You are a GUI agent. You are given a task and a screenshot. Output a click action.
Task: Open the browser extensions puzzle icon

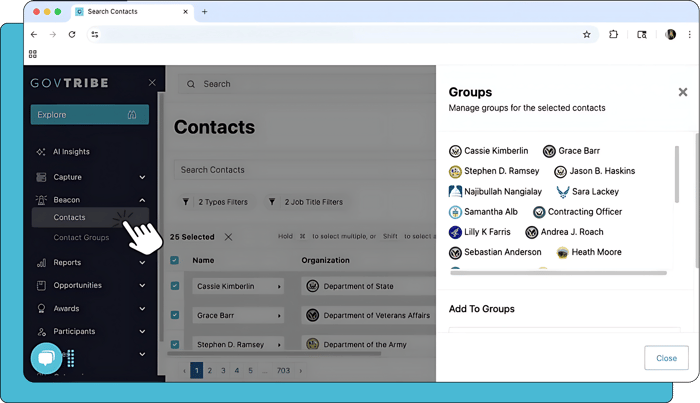pyautogui.click(x=614, y=34)
